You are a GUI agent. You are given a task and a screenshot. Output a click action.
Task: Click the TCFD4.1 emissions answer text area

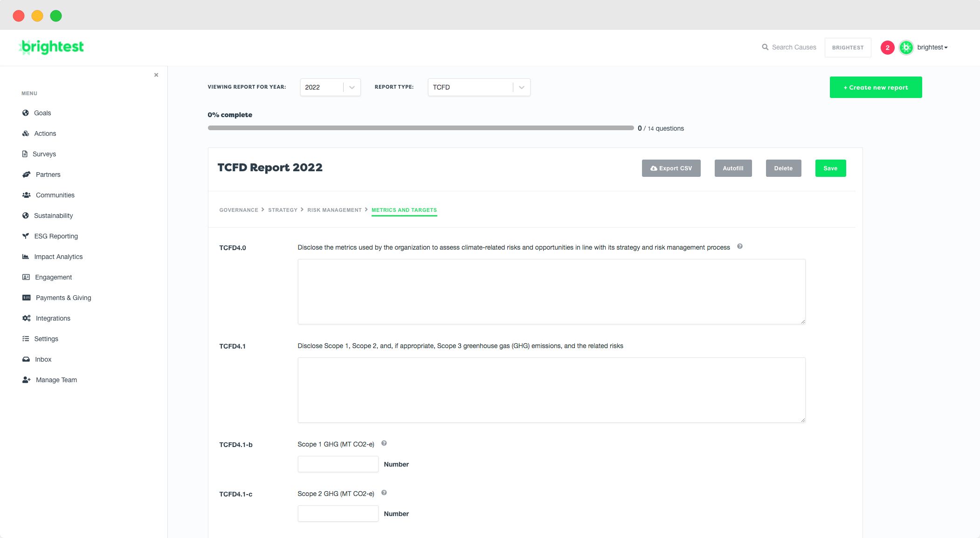(552, 390)
